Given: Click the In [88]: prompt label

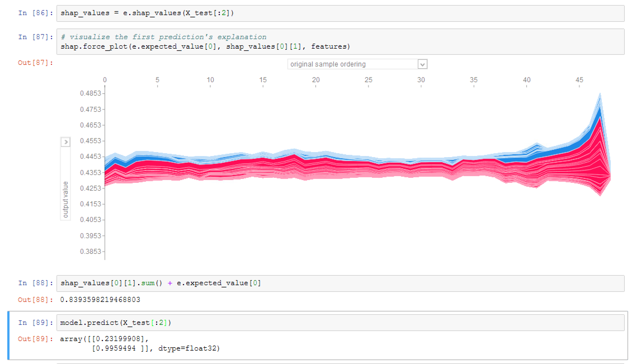Looking at the screenshot, I should click(x=36, y=283).
